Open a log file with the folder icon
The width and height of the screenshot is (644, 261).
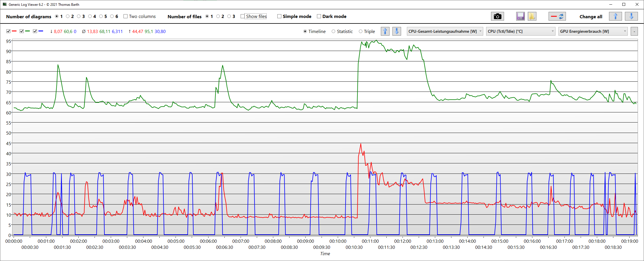point(532,16)
